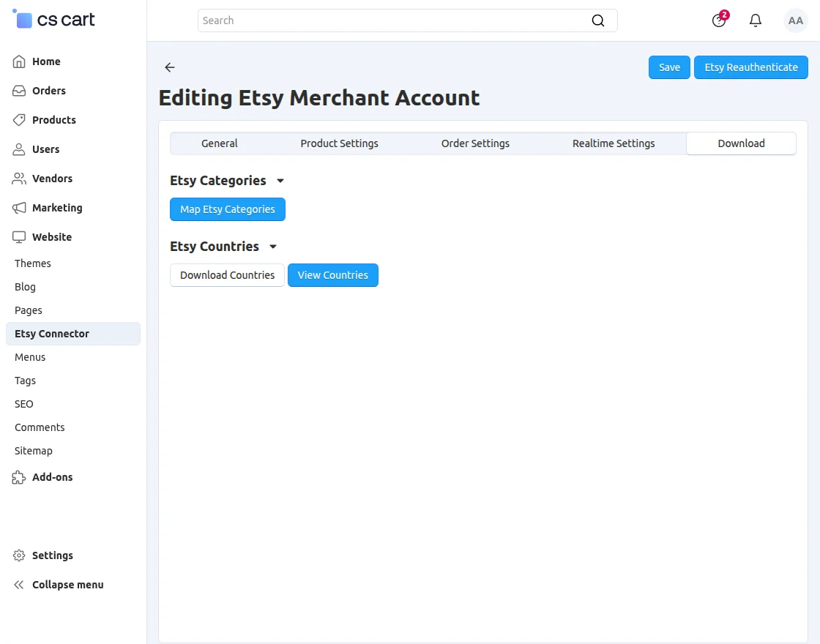
Task: Open the Realtime Settings tab
Action: [x=613, y=143]
